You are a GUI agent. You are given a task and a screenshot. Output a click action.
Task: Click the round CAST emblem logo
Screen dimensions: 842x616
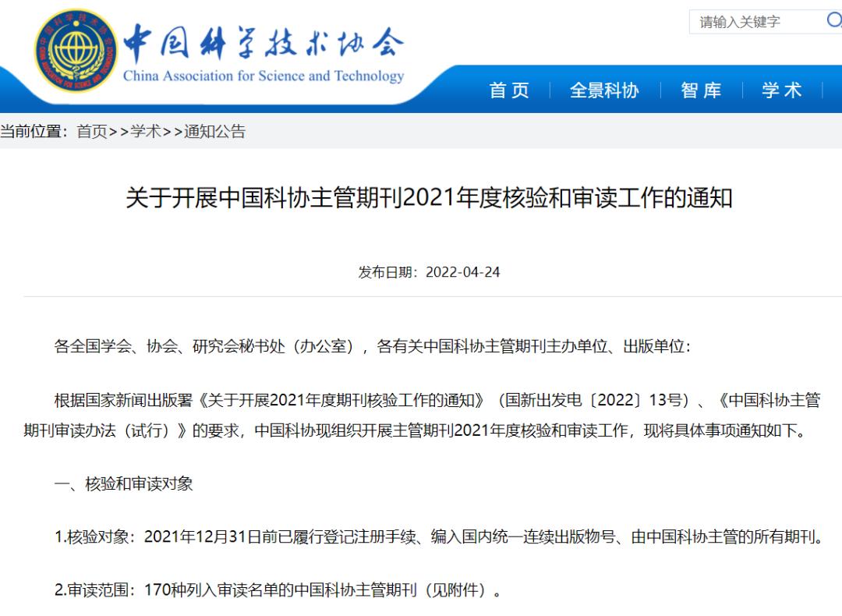(76, 51)
